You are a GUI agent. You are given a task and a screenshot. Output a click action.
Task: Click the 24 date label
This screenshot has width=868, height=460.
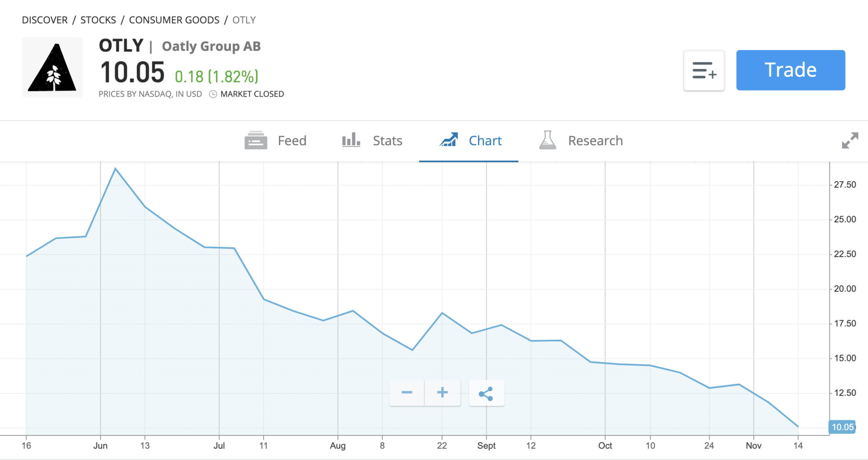click(x=709, y=446)
